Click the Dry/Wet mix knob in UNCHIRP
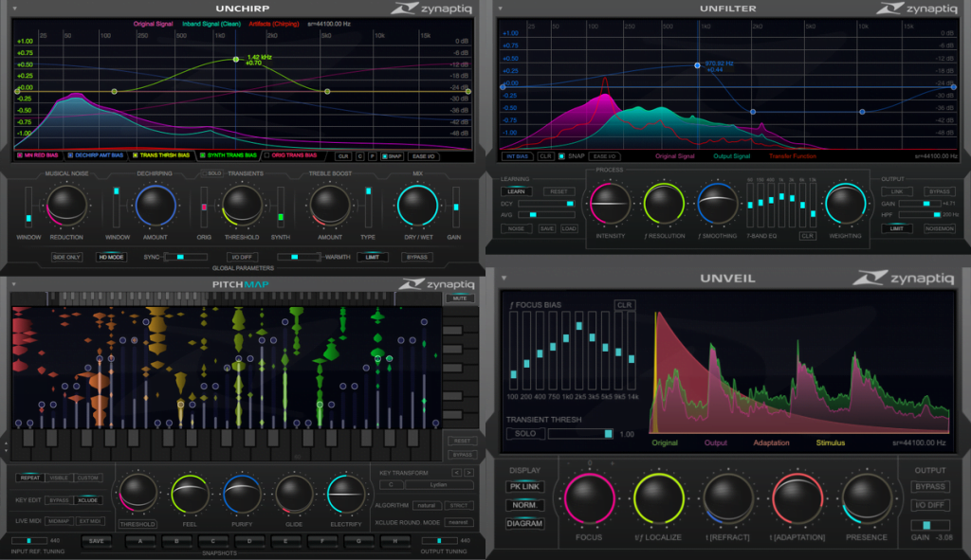The height and width of the screenshot is (560, 971). (417, 205)
